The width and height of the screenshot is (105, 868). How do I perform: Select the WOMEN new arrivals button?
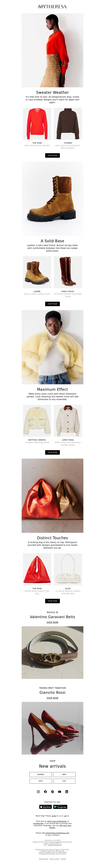[x=41, y=774]
